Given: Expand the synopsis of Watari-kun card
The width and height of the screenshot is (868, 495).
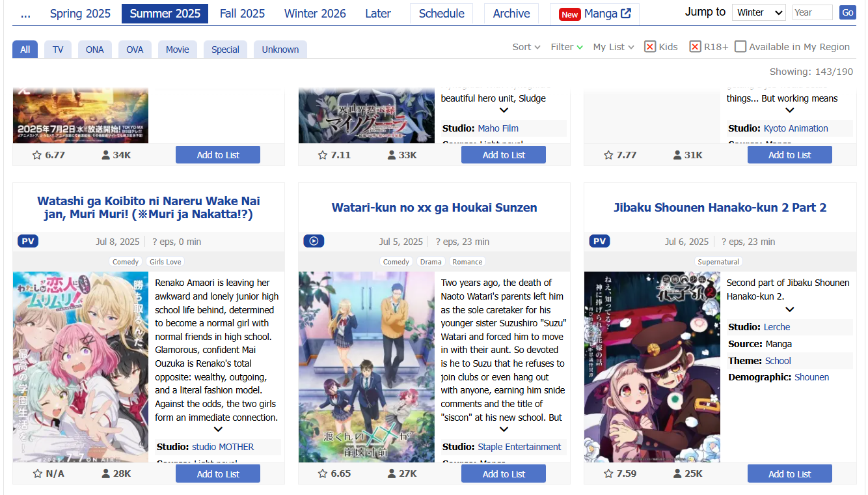Looking at the screenshot, I should tap(504, 429).
